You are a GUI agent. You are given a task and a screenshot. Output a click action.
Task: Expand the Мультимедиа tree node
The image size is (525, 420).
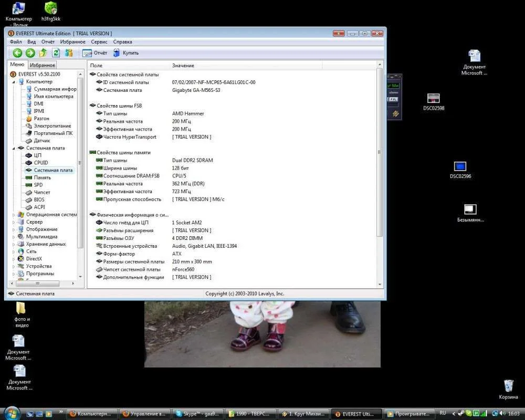14,237
